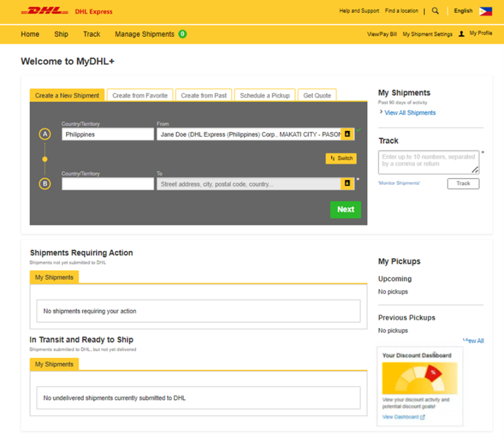This screenshot has width=504, height=447.
Task: Click View All Shipments link
Action: [410, 113]
